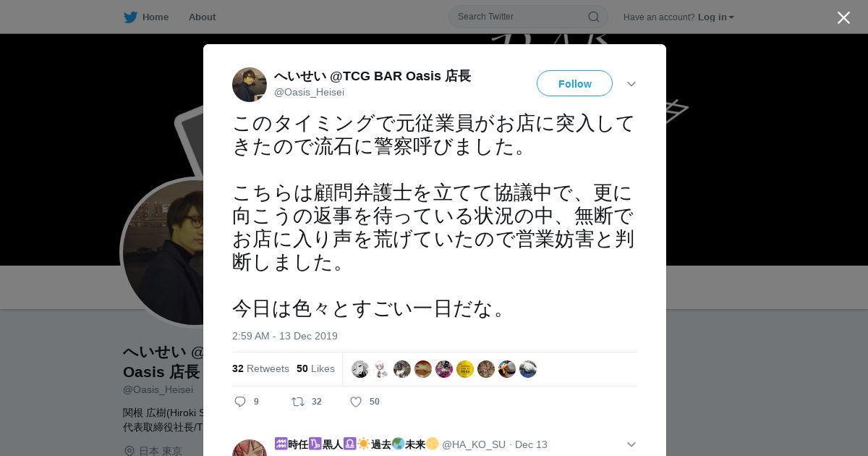Open the @Oasis_Heisei handle link

309,92
